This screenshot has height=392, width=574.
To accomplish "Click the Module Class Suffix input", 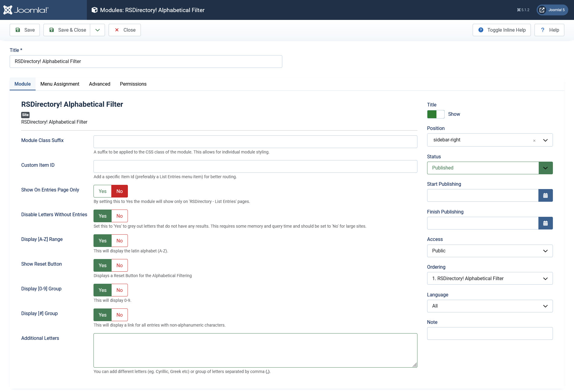I will pos(255,142).
